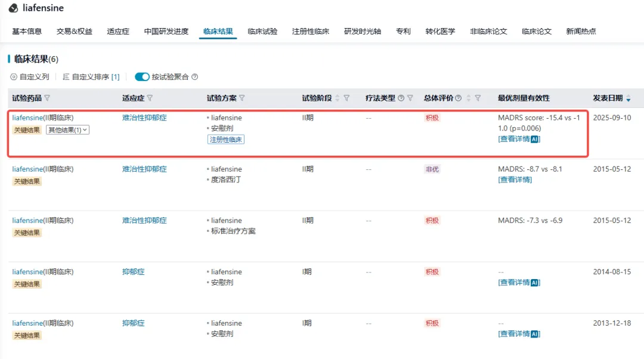Open 查看详情 AI link for MADRS score -15.4
The image size is (644, 359).
pyautogui.click(x=519, y=139)
